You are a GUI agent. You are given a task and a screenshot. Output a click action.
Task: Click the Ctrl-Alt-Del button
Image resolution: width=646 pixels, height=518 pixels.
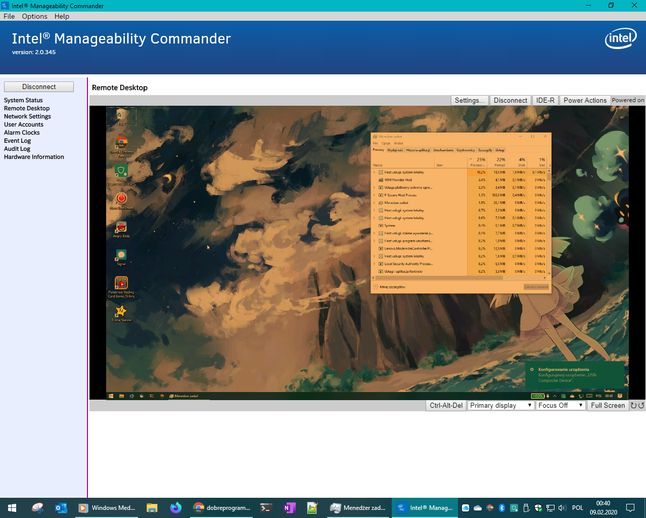pos(446,405)
